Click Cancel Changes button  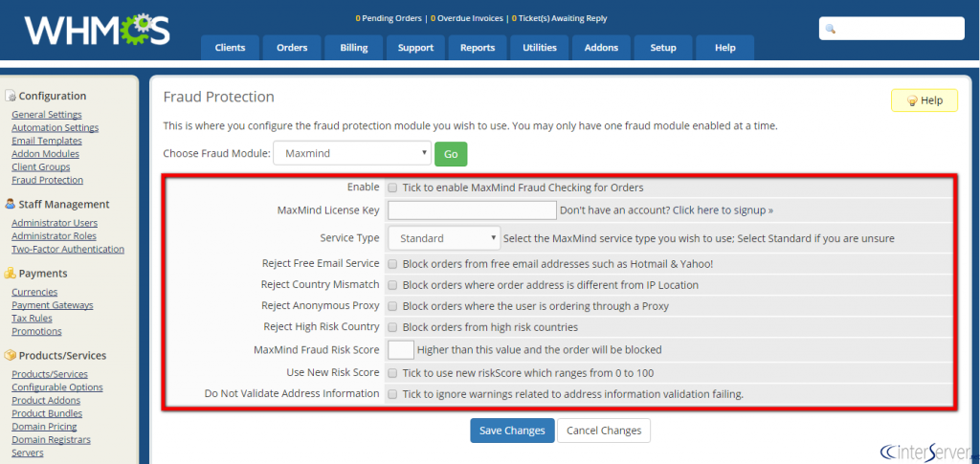(x=604, y=431)
